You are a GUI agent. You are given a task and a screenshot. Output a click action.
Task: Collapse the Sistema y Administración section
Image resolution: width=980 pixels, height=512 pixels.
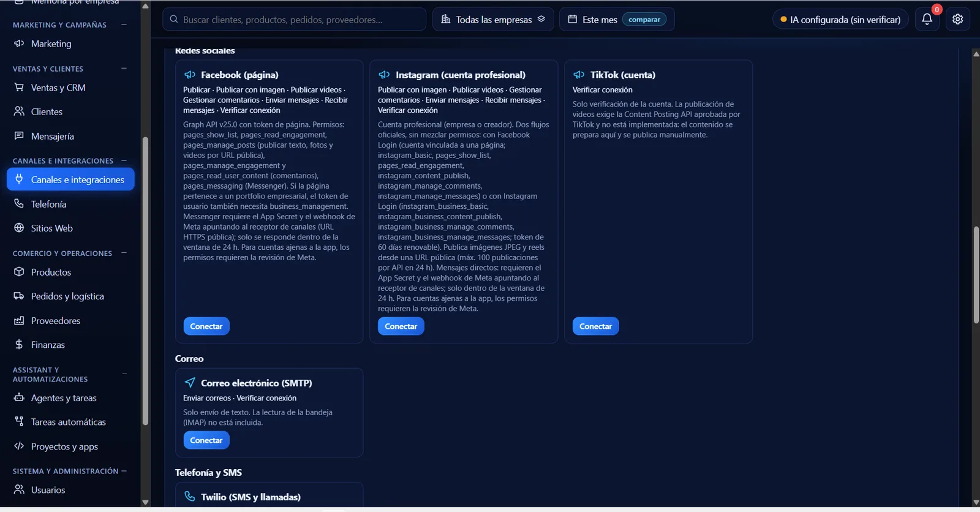(124, 471)
